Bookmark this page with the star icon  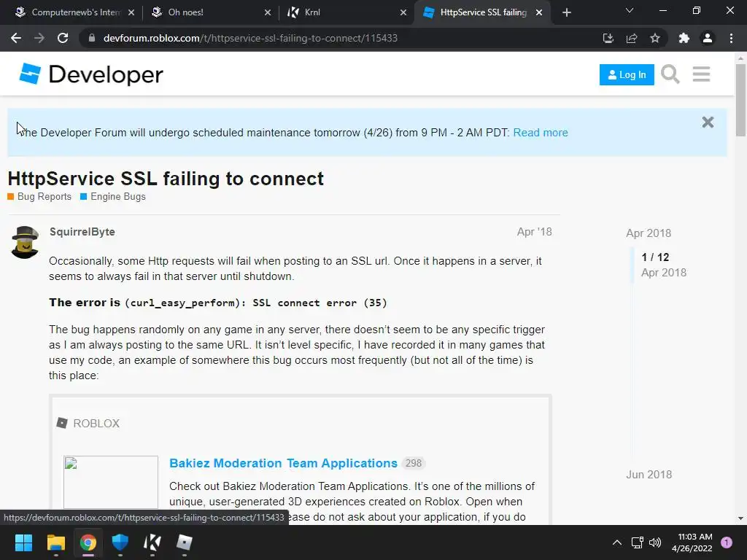(x=655, y=38)
